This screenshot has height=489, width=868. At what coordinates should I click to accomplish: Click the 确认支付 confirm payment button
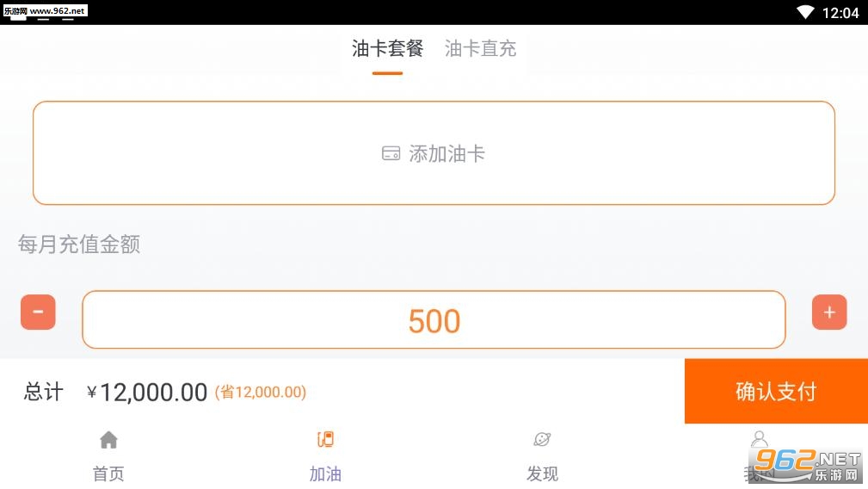pyautogui.click(x=776, y=391)
